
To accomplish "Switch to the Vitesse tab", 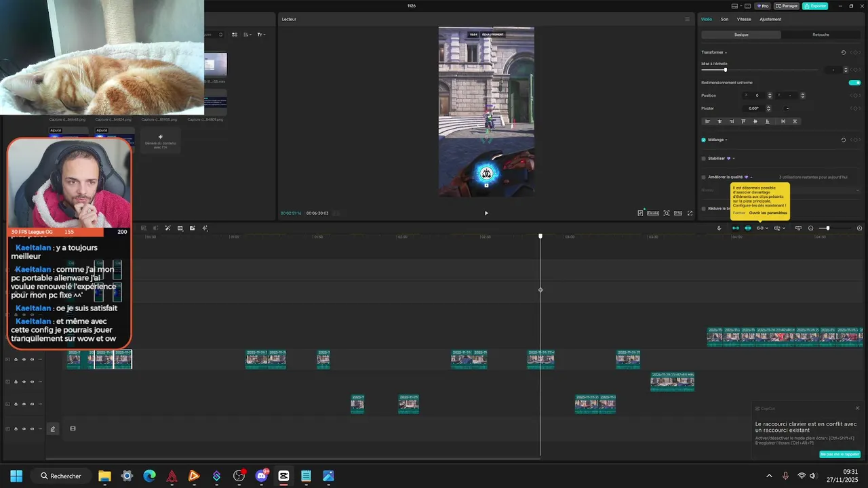I will (x=744, y=19).
